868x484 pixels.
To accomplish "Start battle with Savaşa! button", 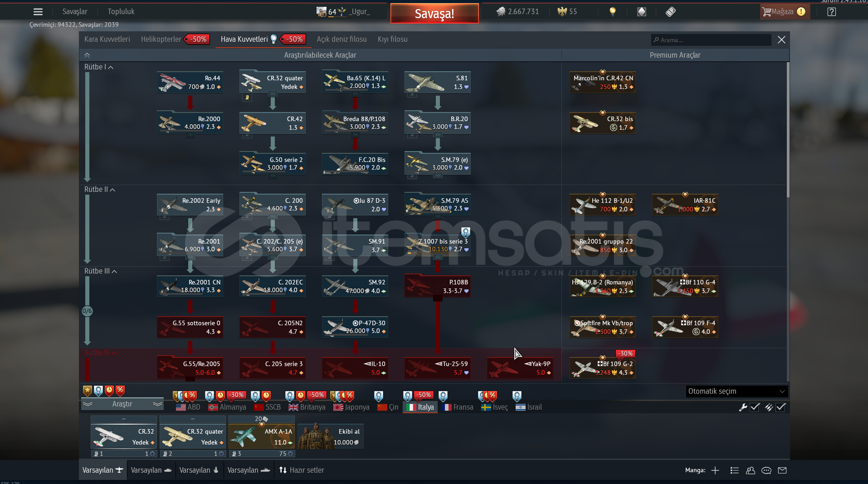I will tap(434, 14).
